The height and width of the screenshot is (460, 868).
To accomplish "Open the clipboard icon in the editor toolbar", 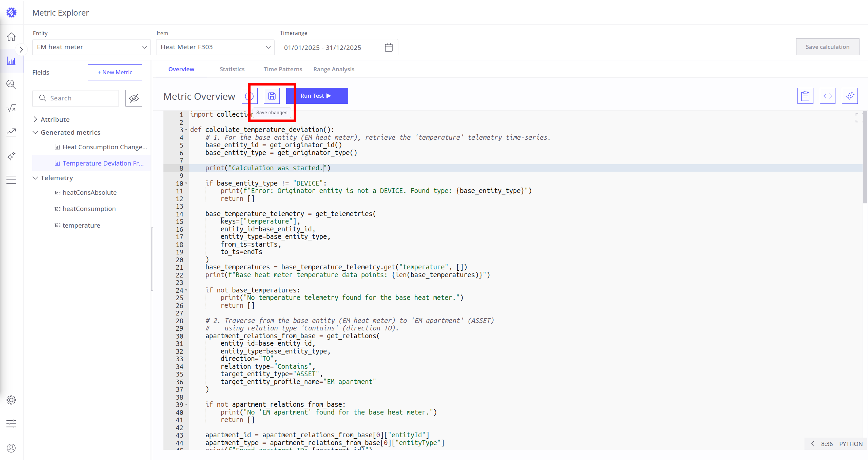I will point(805,96).
